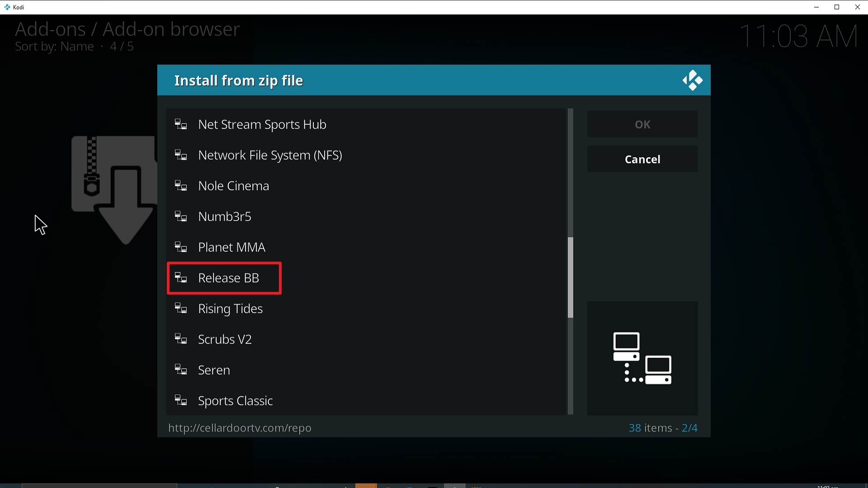Click network icon beside Release BB

click(x=181, y=278)
